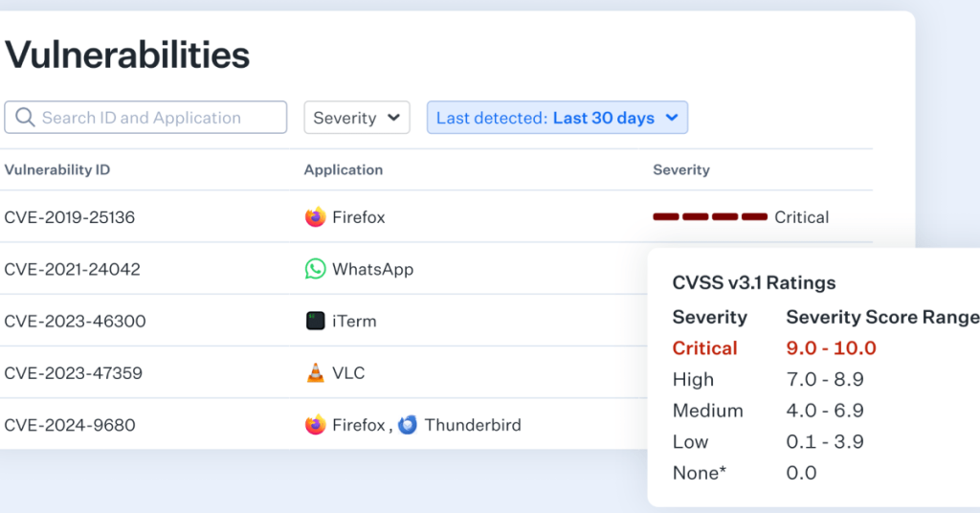Open the CVE-2023-46300 entry

click(x=75, y=322)
